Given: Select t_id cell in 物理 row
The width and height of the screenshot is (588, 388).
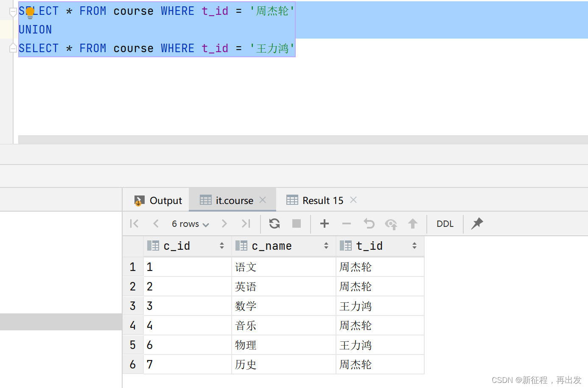Looking at the screenshot, I should click(x=380, y=345).
